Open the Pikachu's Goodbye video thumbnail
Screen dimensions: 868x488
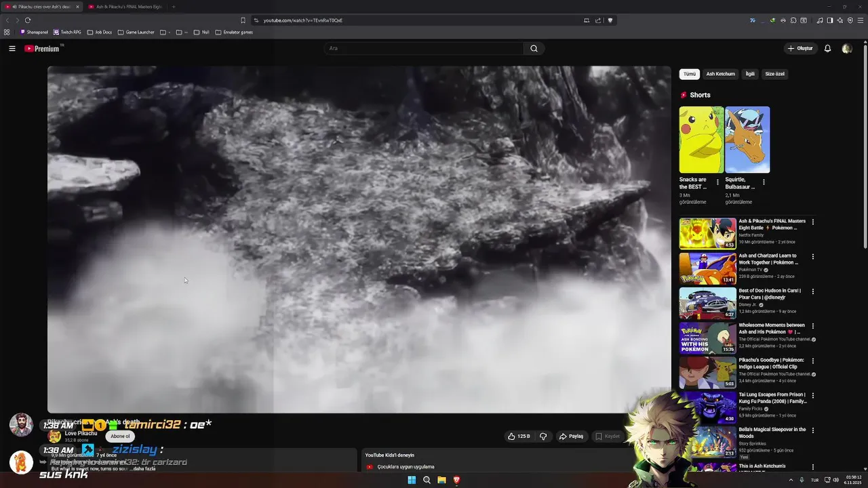point(708,372)
